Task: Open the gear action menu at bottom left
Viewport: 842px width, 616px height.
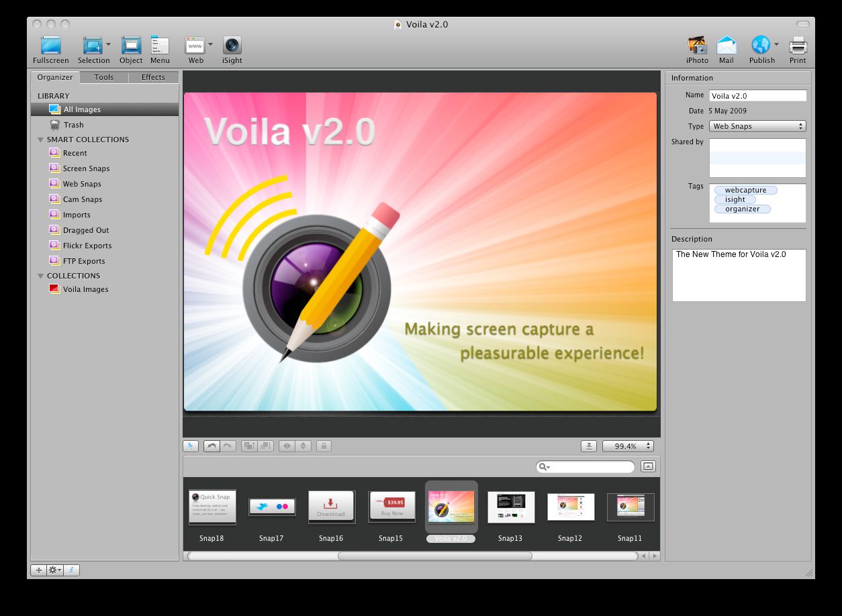Action: (52, 570)
